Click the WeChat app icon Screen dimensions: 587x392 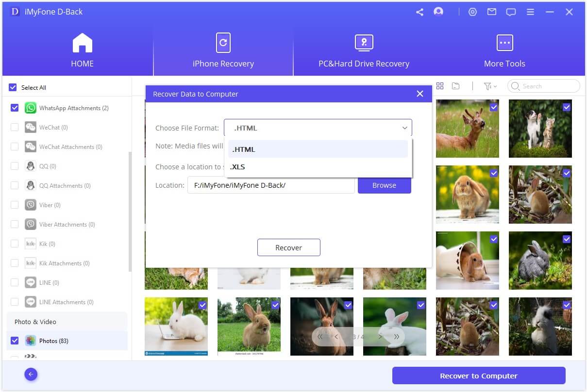click(31, 127)
